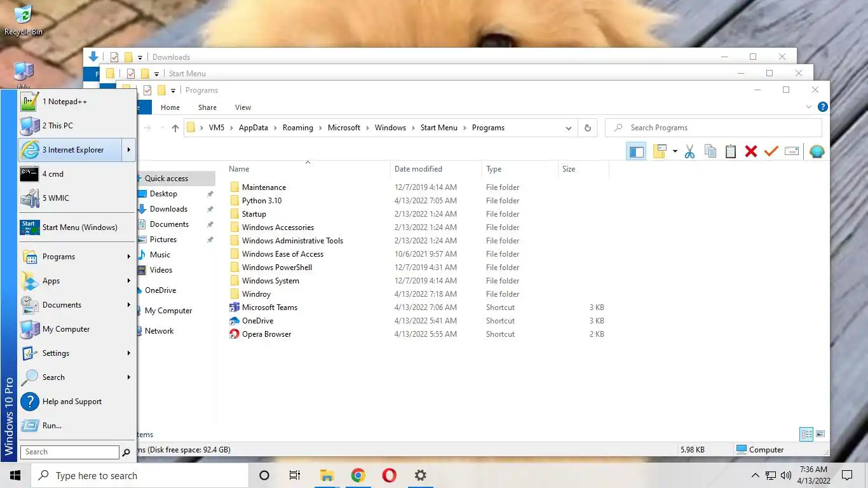The height and width of the screenshot is (488, 868).
Task: Launch Notepad++ from start menu
Action: [x=77, y=102]
